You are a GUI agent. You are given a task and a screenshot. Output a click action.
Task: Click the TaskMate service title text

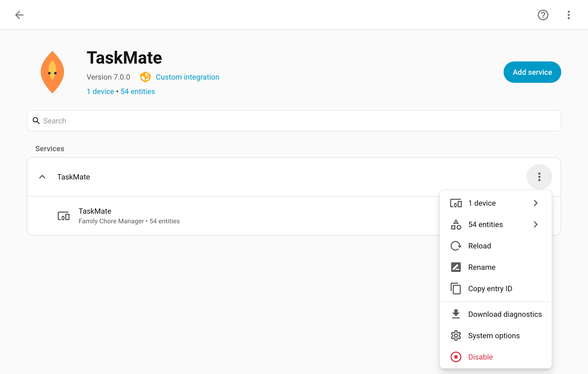point(73,177)
